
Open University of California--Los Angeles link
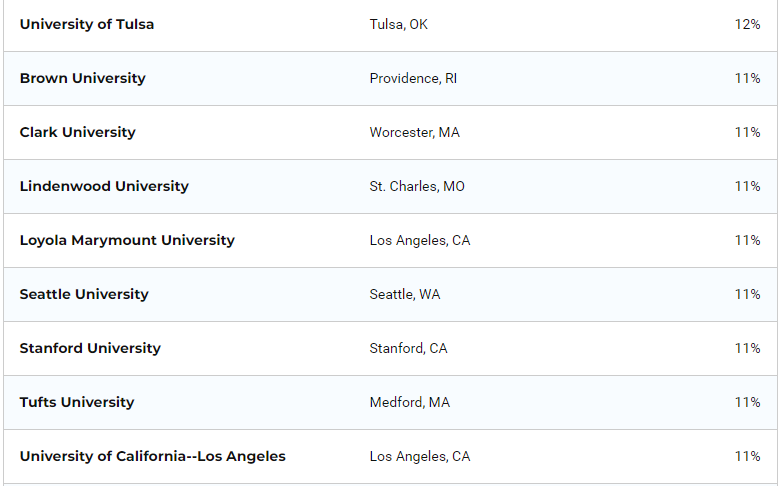coord(152,456)
